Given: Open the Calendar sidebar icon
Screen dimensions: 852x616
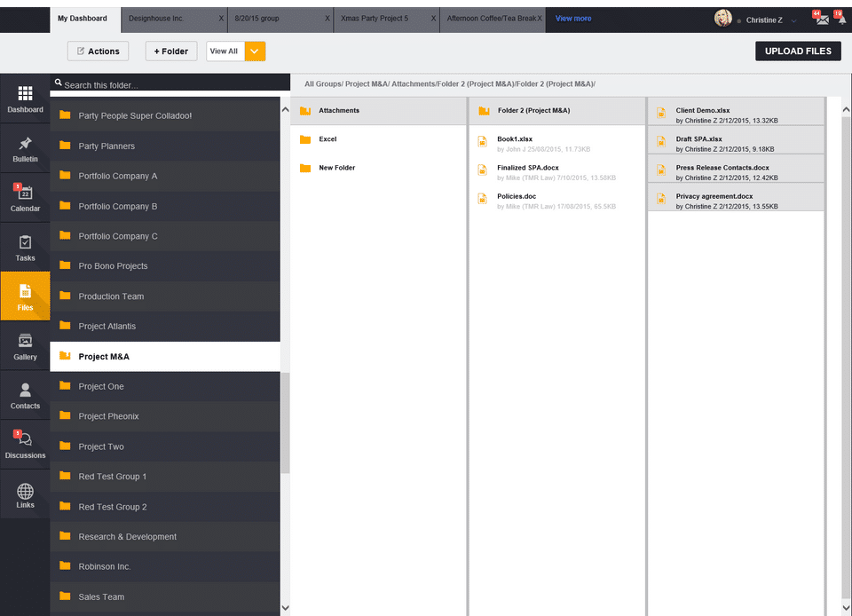Looking at the screenshot, I should (25, 193).
